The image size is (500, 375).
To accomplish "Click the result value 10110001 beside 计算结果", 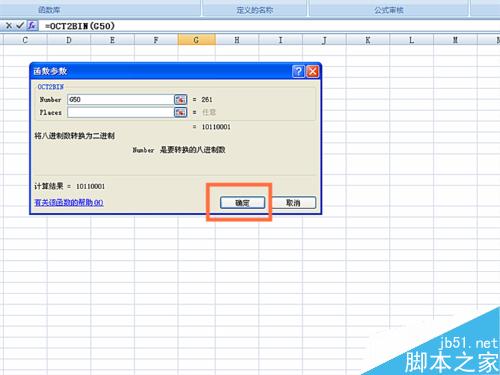I will (90, 186).
